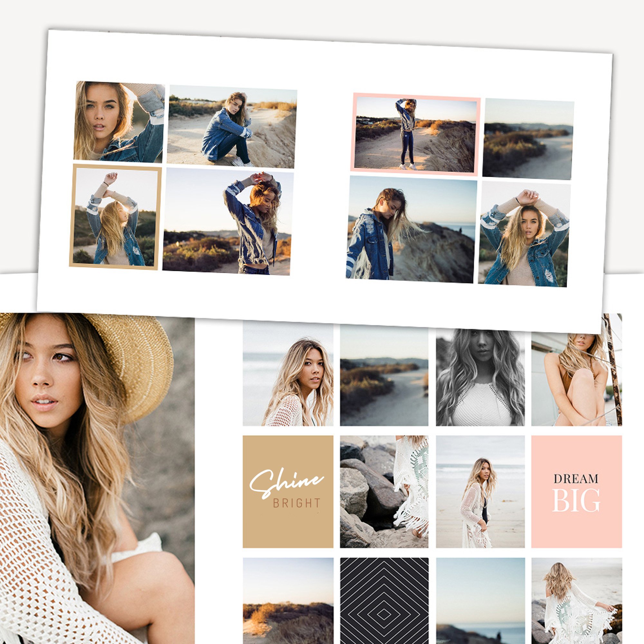Select the pink-framed standing pose photo
The height and width of the screenshot is (644, 644).
[x=416, y=134]
